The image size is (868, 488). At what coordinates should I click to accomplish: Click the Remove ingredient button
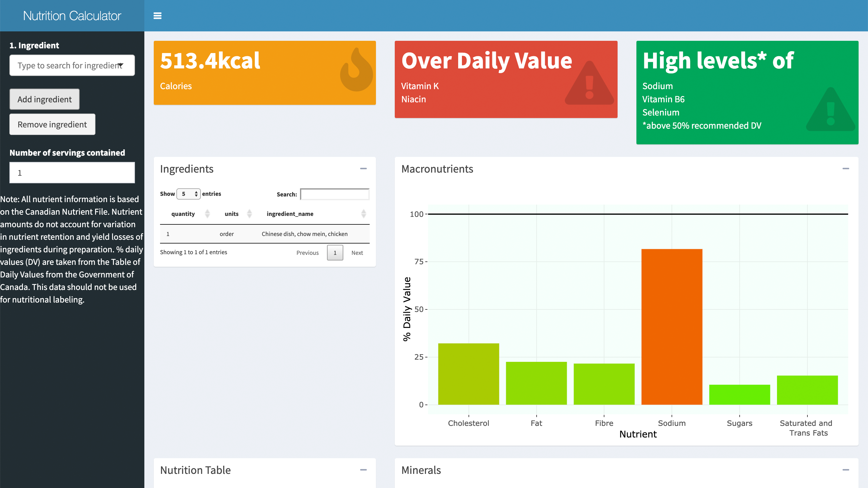(52, 124)
